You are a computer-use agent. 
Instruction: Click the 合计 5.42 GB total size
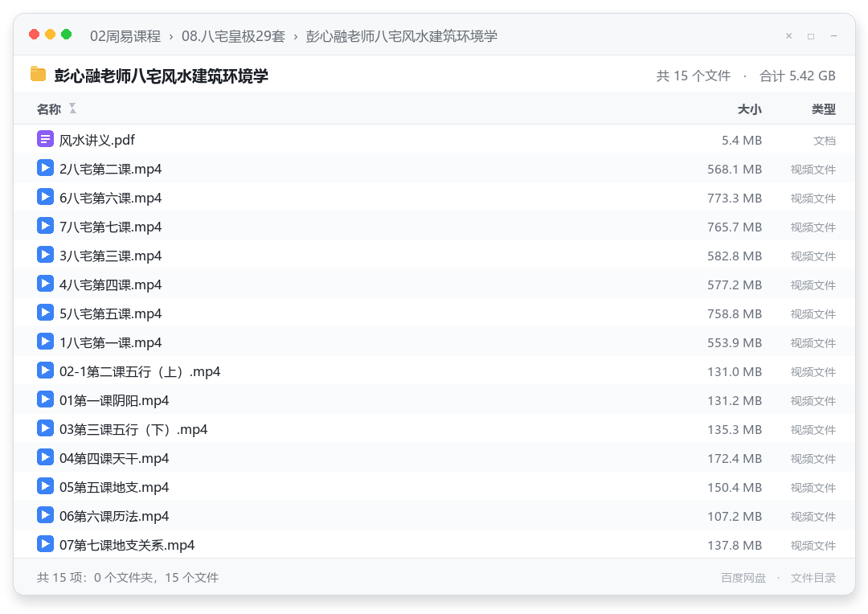pyautogui.click(x=797, y=76)
